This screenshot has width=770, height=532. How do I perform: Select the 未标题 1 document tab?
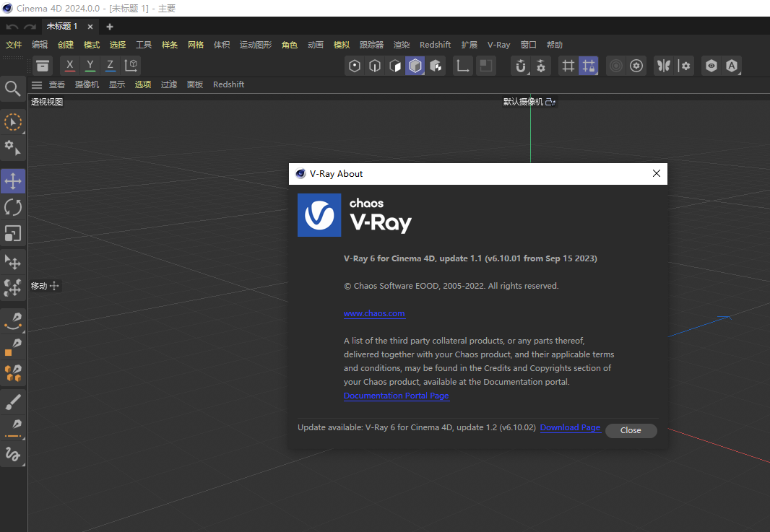62,26
